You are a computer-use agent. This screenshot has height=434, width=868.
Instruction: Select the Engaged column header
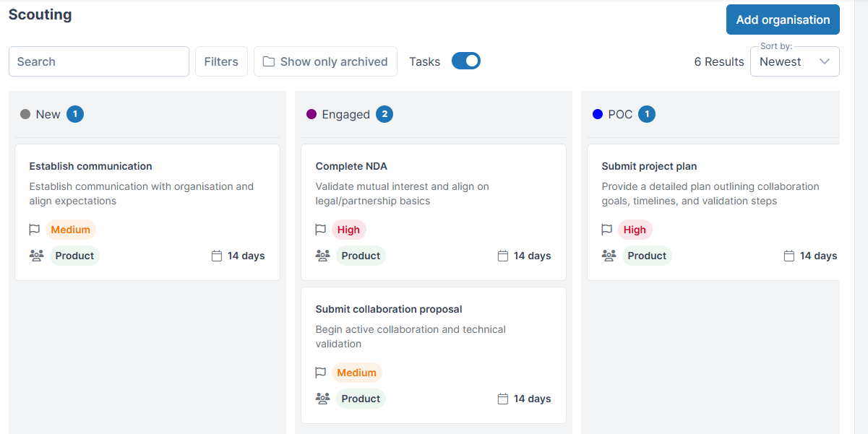pos(345,114)
